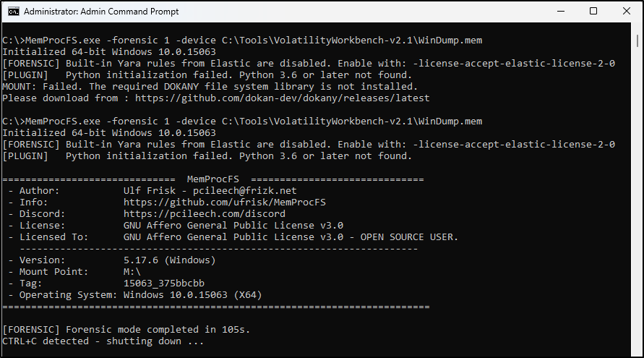This screenshot has height=358, width=644.
Task: Click the 'Forensic mode completed in 105s' line
Action: [x=126, y=330]
